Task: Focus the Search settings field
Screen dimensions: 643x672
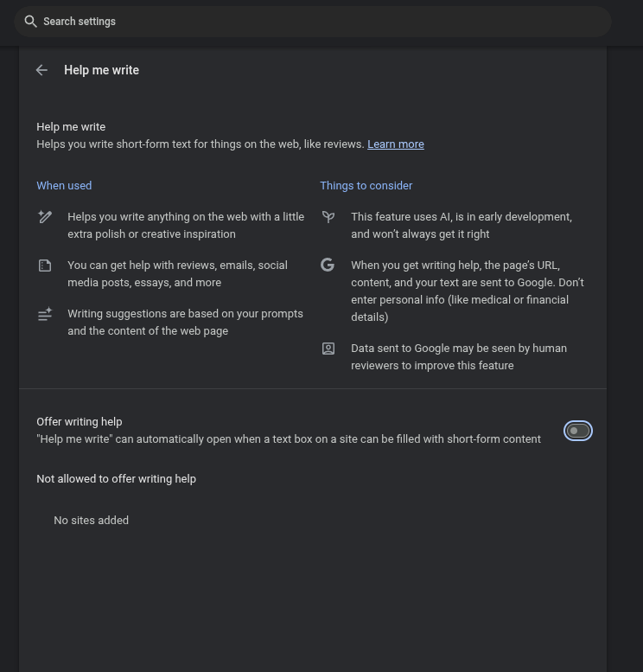Action: point(311,22)
